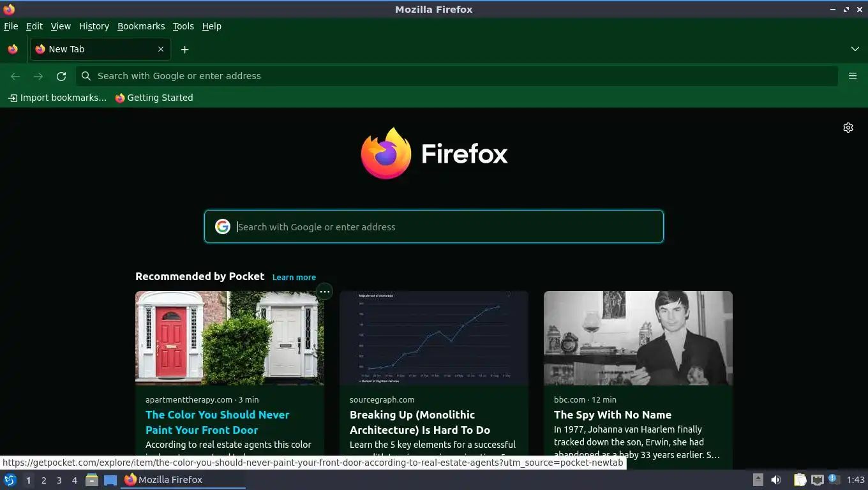Go forward using the forward arrow
868x490 pixels.
[x=38, y=76]
